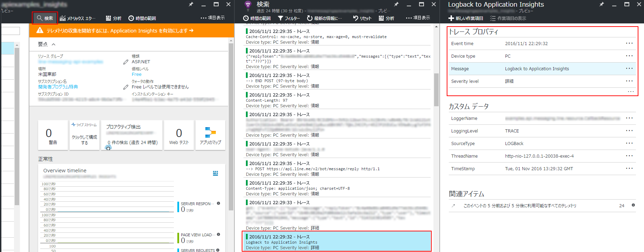Open ellipsis menu for TimeStamp row
The image size is (644, 252).
[x=629, y=168]
